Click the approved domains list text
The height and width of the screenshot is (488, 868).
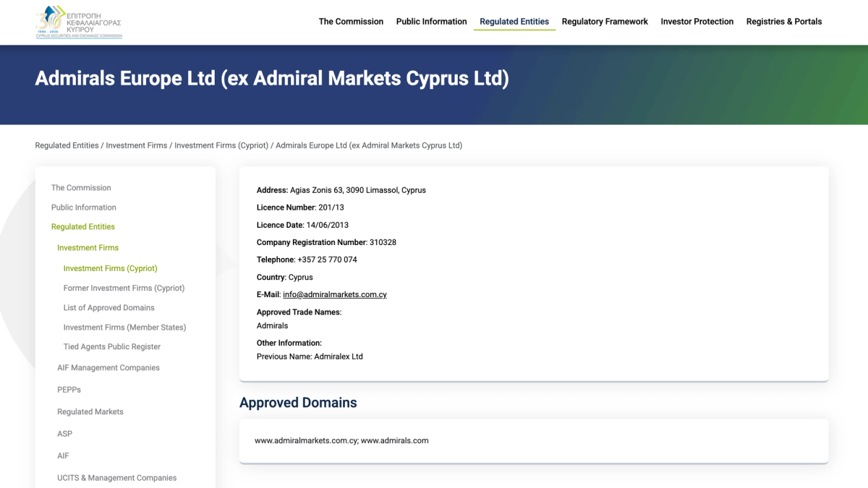coord(341,440)
